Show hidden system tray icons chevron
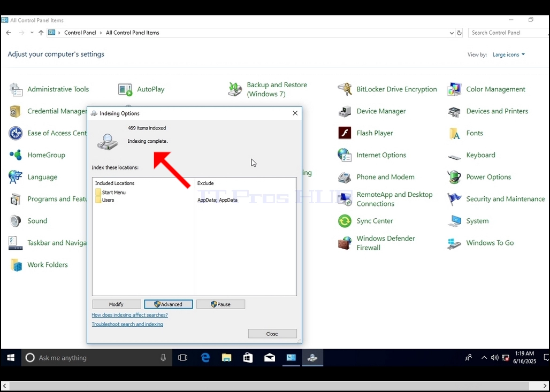 (484, 358)
